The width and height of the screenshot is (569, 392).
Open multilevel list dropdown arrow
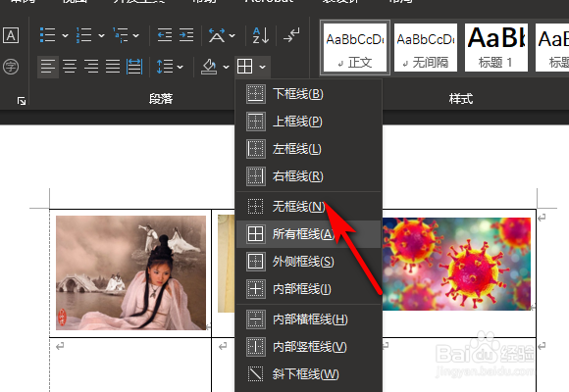click(x=135, y=35)
